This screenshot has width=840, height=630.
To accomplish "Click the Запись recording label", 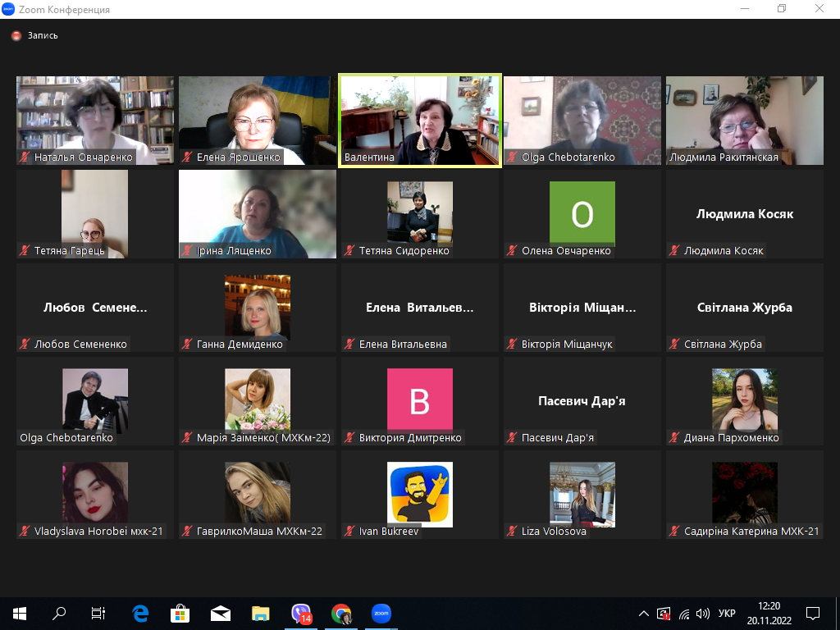I will (43, 36).
